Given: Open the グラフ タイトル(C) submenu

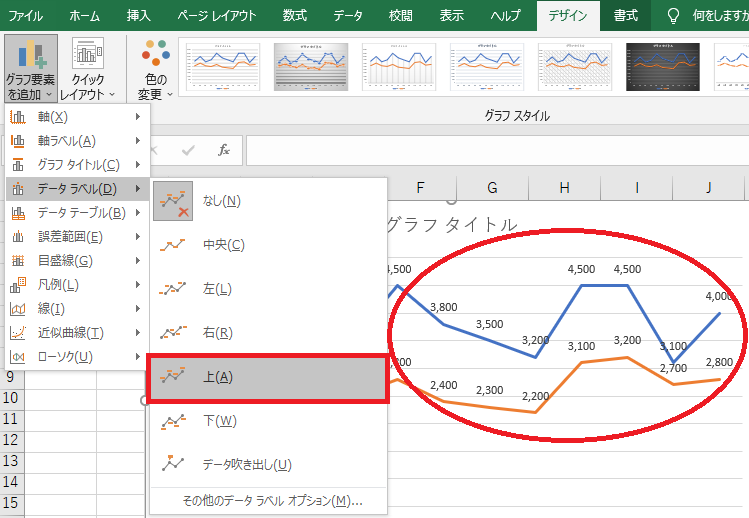Looking at the screenshot, I should tap(77, 165).
